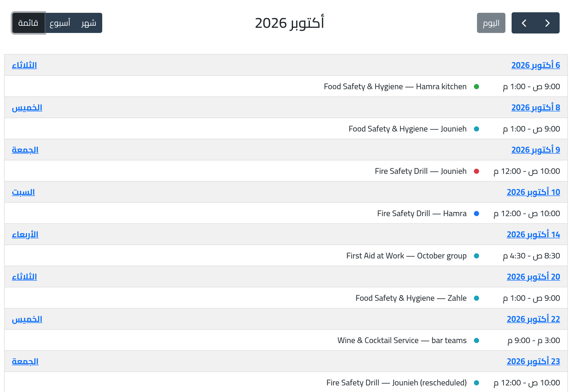Click الثلاثاء link in 20 October header
Image resolution: width=572 pixels, height=392 pixels.
tap(24, 277)
